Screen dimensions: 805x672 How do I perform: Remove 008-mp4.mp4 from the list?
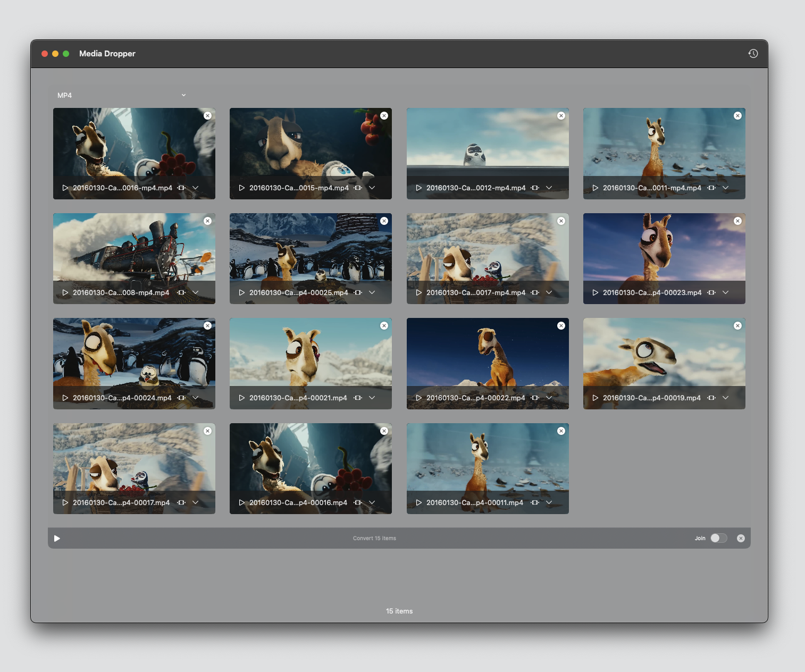pyautogui.click(x=207, y=221)
